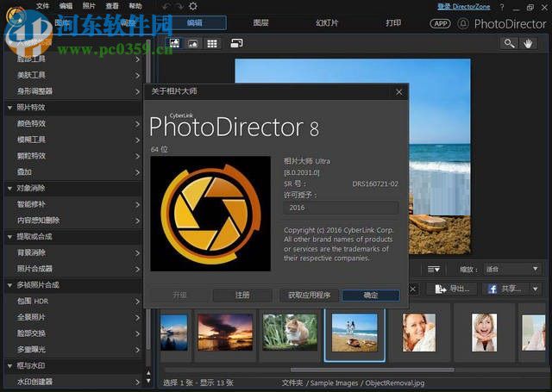Collapse the 框与水印 section
This screenshot has height=392, width=552.
pyautogui.click(x=9, y=366)
